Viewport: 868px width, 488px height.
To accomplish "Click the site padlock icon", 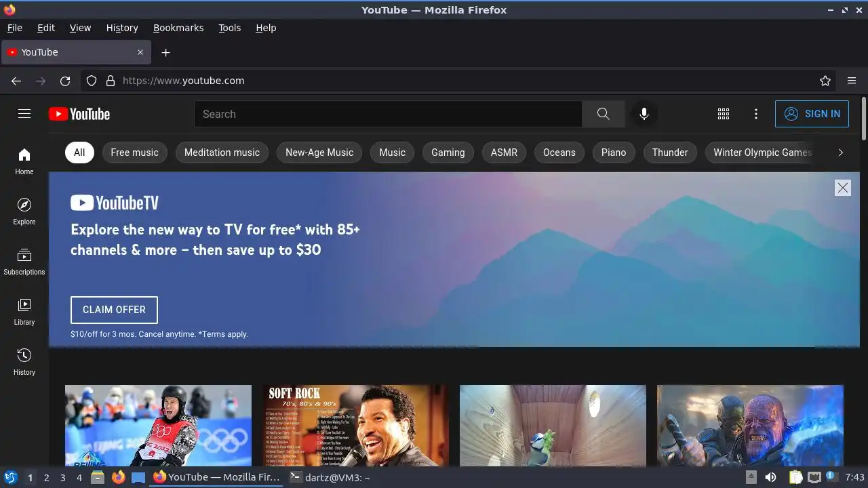I will click(x=111, y=81).
